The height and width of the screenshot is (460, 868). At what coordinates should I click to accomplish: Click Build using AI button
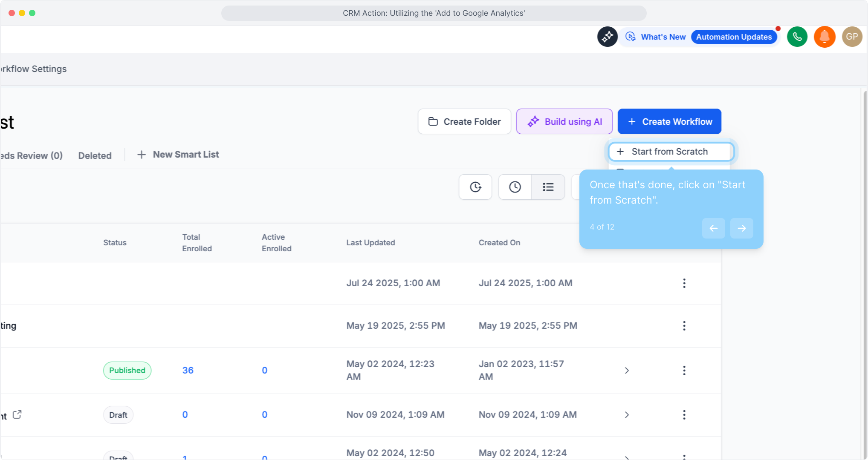[564, 121]
